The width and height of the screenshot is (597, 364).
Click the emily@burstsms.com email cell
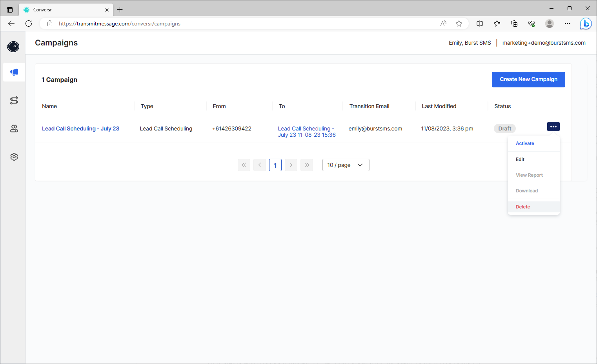coord(375,129)
